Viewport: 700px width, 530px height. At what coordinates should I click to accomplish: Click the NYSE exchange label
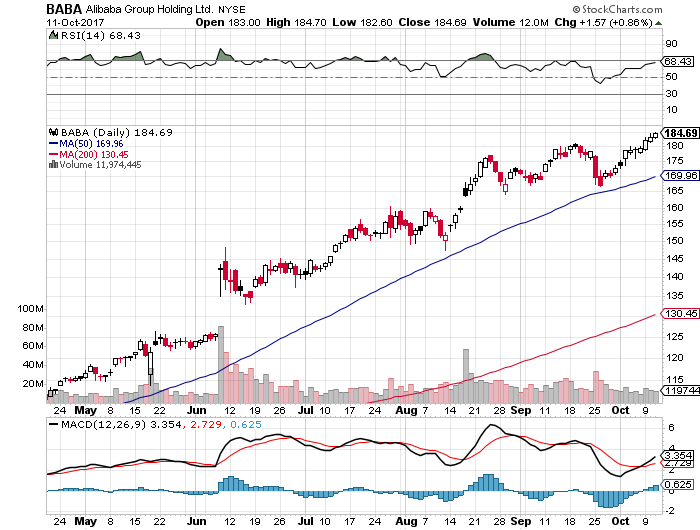coord(232,9)
